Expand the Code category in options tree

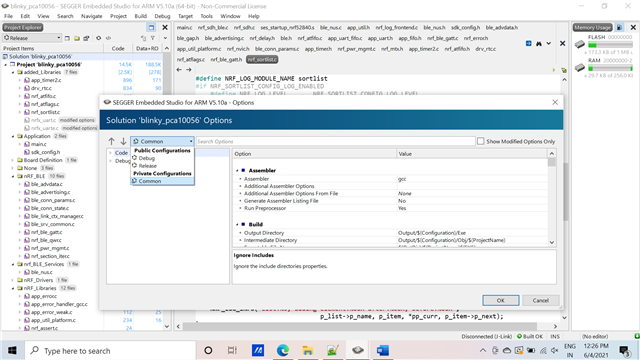[110, 153]
